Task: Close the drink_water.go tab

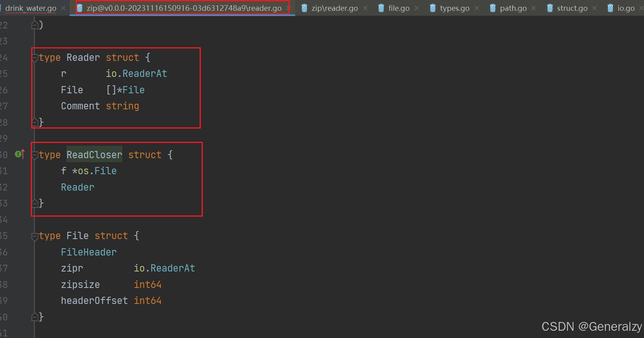Action: pyautogui.click(x=63, y=8)
